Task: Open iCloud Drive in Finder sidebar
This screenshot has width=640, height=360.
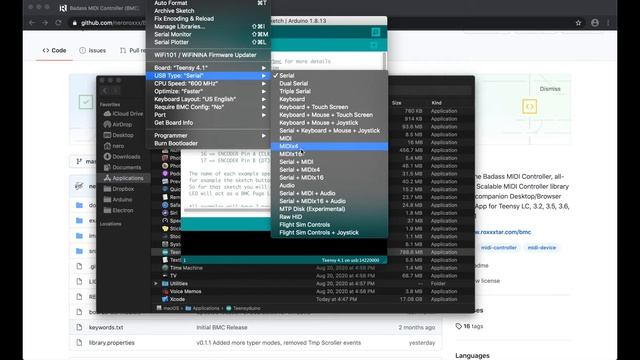Action: point(123,113)
